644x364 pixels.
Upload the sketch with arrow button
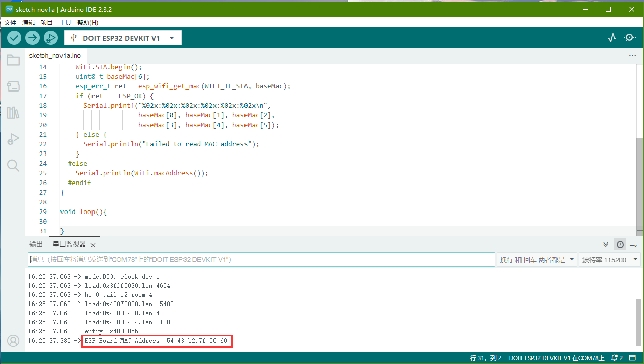click(33, 38)
